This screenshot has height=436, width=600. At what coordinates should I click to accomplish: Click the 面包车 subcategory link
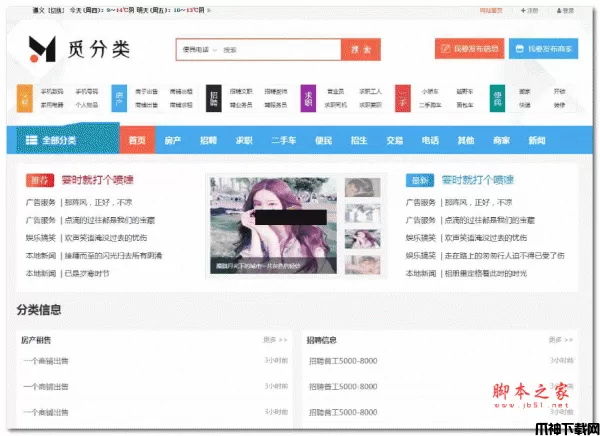[x=465, y=105]
